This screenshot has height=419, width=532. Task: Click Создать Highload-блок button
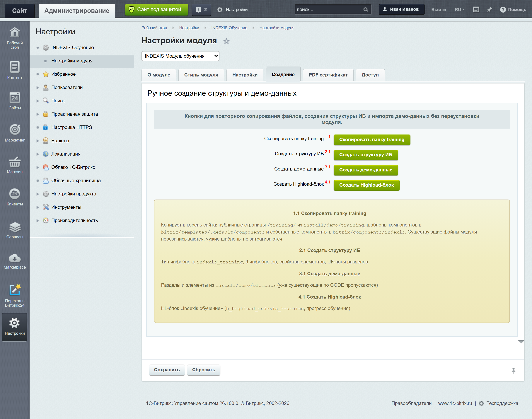pos(366,185)
